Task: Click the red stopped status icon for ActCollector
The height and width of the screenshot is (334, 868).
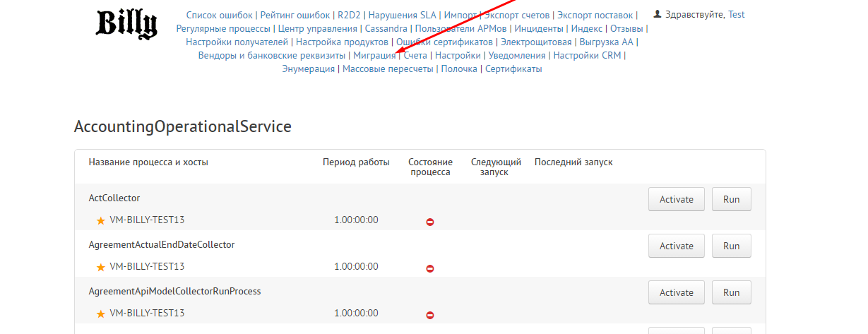Action: coord(430,222)
